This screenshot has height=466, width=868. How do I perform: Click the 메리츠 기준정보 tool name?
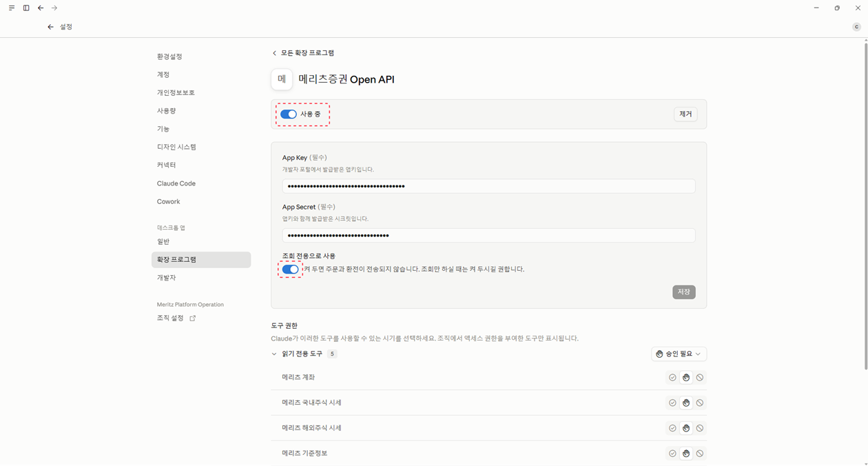pos(304,454)
